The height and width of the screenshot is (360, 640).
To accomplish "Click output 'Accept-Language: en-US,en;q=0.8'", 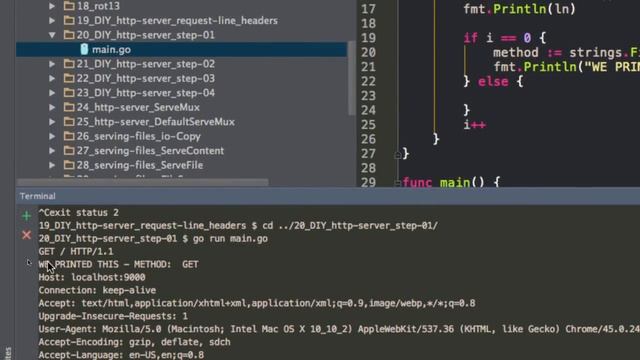I will coord(121,355).
